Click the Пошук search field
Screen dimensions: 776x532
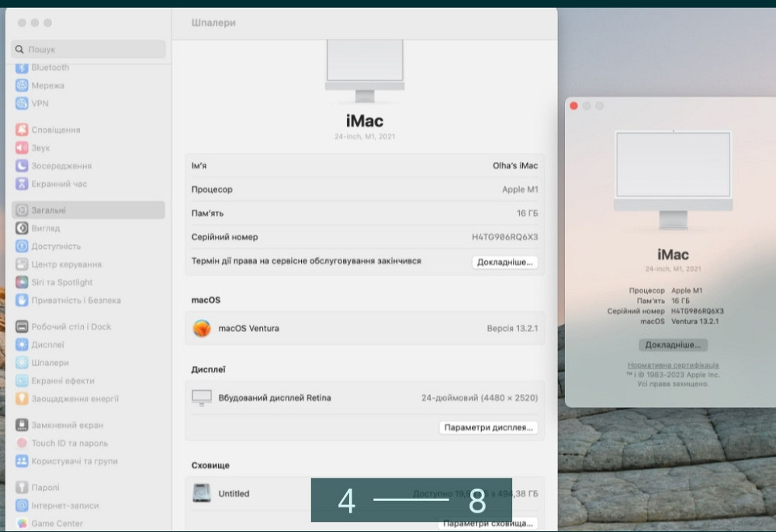88,49
